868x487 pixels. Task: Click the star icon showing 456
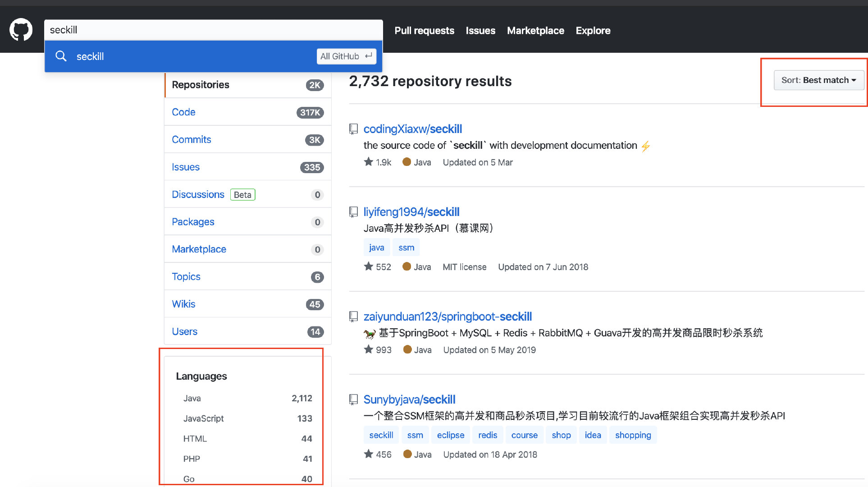[x=369, y=454]
